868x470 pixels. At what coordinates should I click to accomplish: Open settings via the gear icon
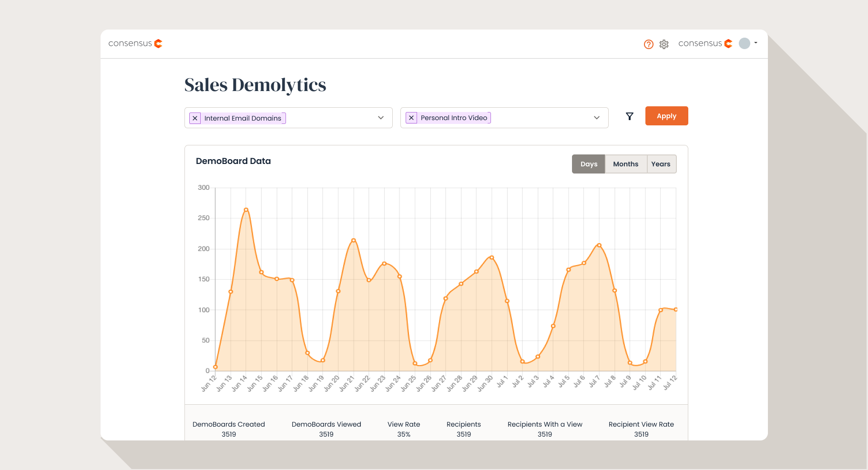[664, 44]
